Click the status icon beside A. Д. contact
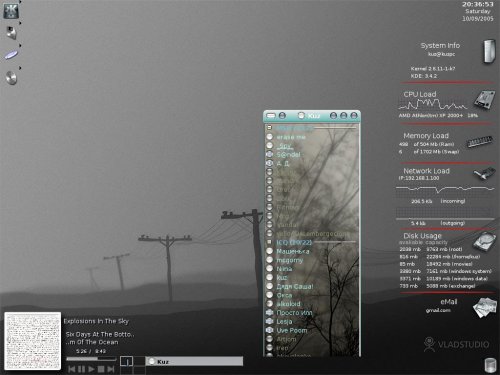The image size is (500, 375). click(x=270, y=163)
